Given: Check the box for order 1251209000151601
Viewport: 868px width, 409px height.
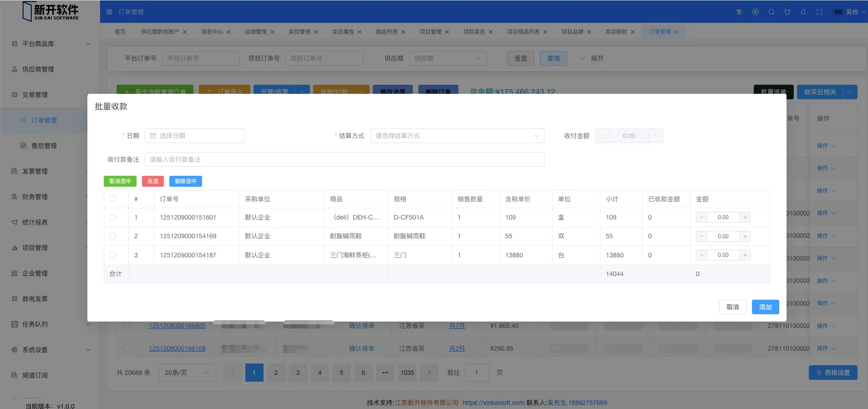Looking at the screenshot, I should tap(112, 218).
